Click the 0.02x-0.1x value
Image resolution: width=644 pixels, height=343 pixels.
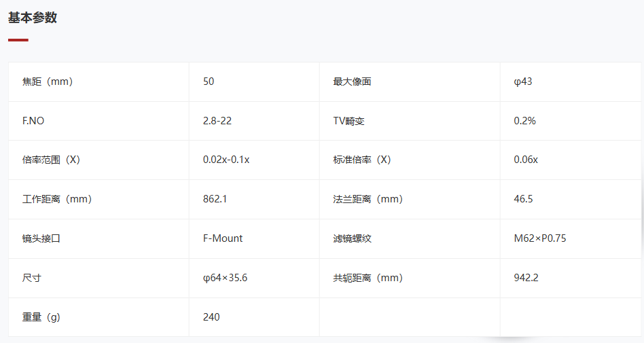[x=226, y=160]
